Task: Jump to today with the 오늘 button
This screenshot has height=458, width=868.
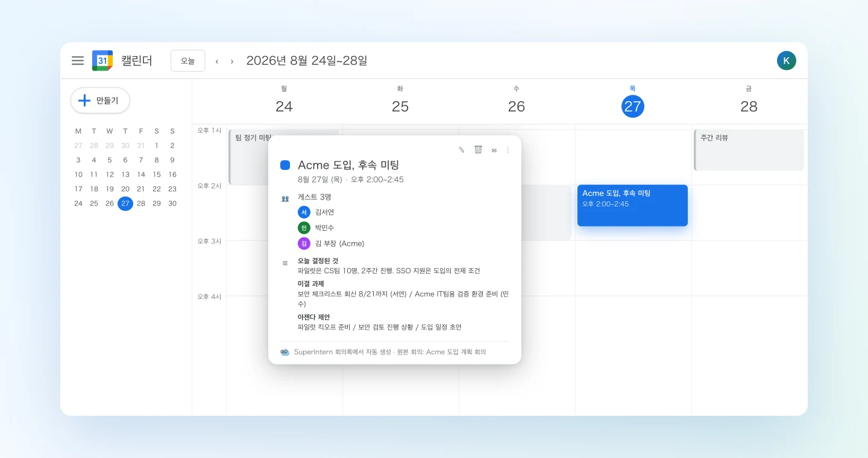Action: point(188,61)
